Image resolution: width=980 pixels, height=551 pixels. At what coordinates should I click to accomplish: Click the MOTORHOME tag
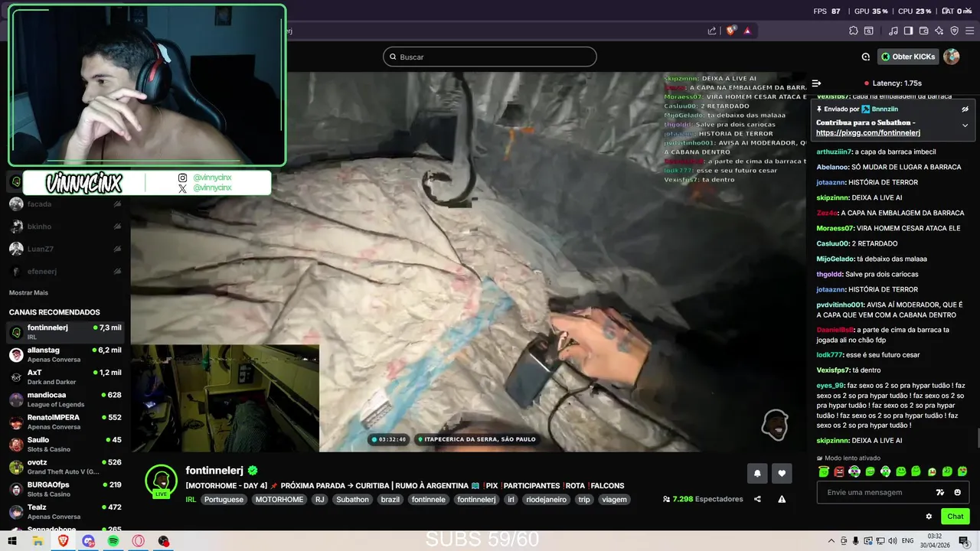coord(279,500)
